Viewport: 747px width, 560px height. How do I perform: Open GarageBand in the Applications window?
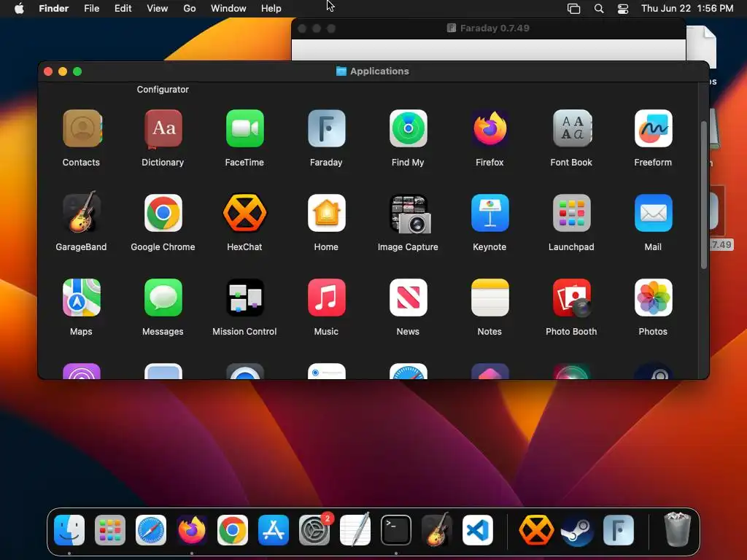pyautogui.click(x=82, y=212)
